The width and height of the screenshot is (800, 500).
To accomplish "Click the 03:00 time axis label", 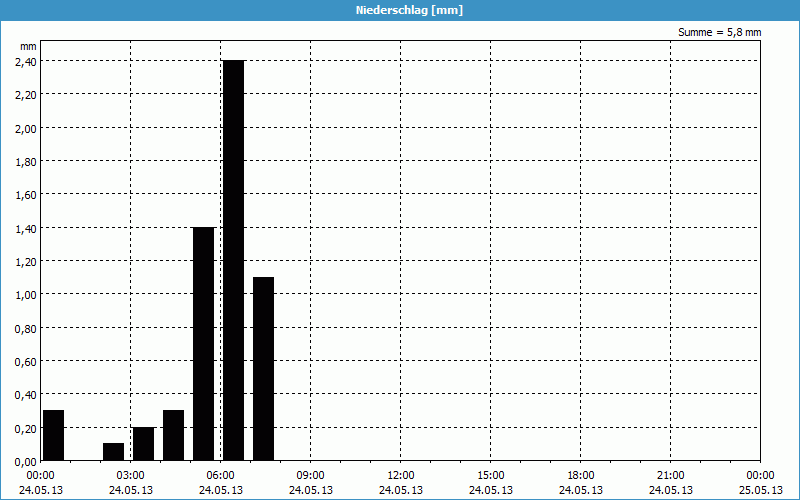I will click(131, 475).
